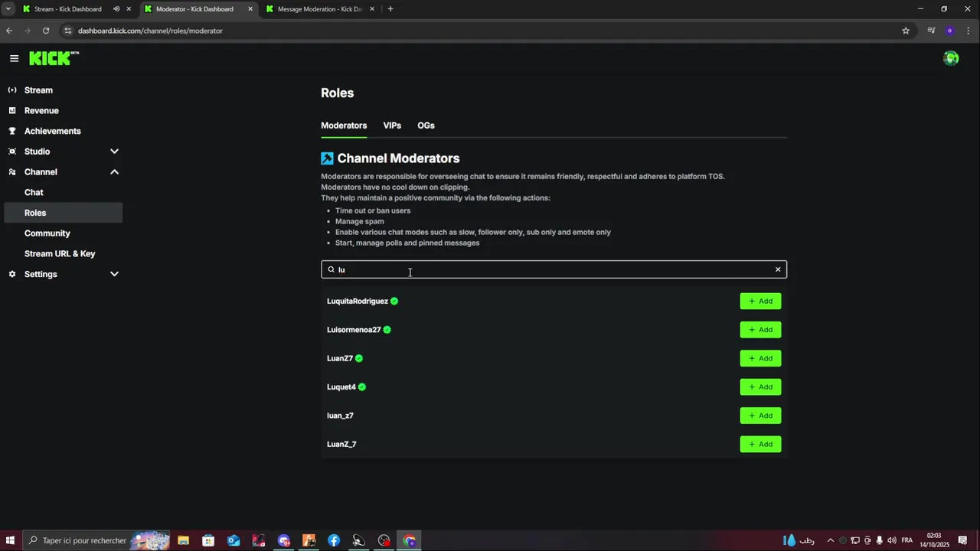Open Windows notification center
980x551 pixels.
pos(963,540)
